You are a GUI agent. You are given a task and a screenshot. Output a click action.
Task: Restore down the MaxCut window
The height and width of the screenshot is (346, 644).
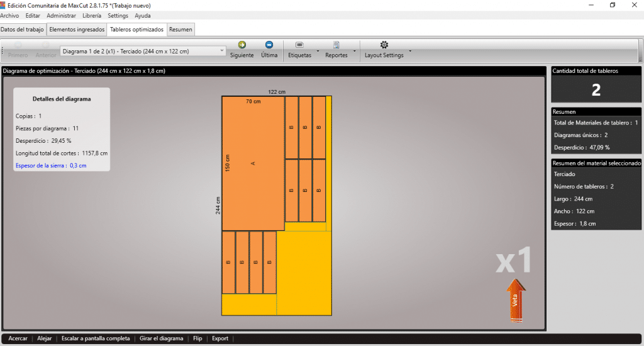[613, 5]
